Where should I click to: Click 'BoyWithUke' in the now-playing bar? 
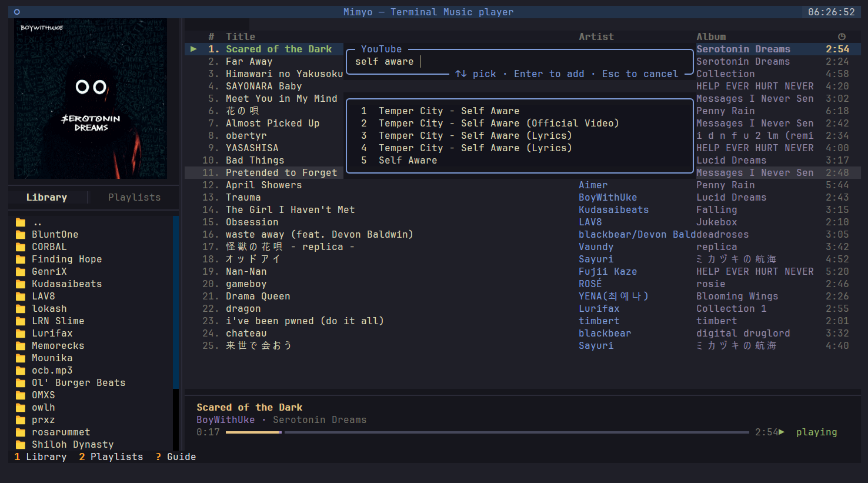click(226, 420)
